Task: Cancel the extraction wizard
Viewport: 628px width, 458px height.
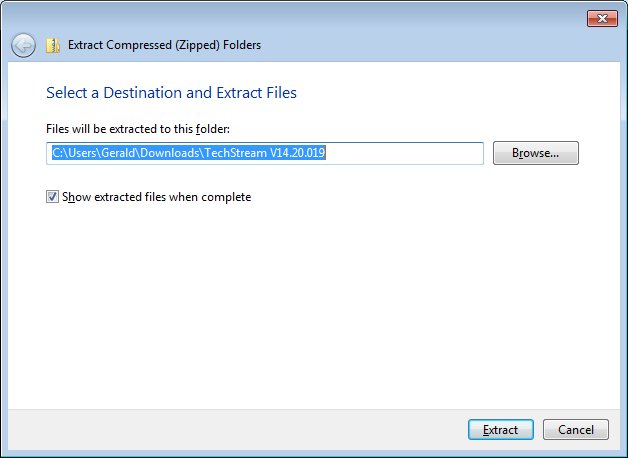Action: point(576,430)
